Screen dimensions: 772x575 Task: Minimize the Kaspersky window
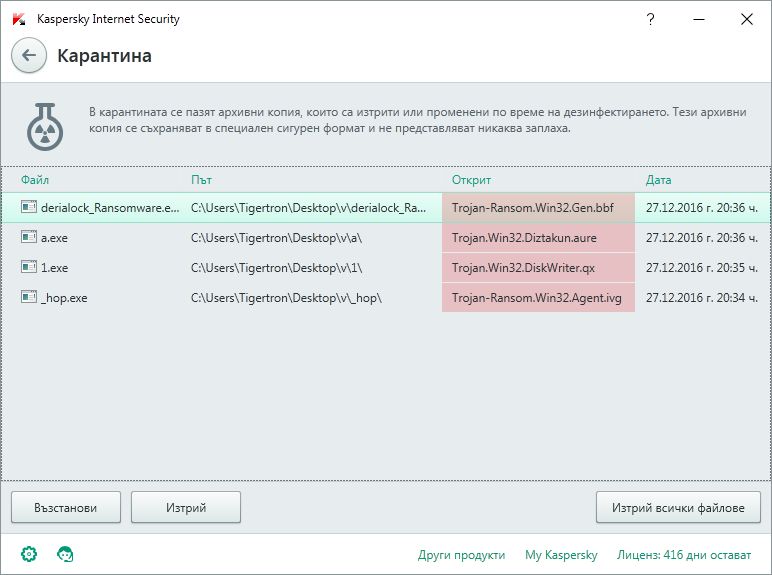click(699, 19)
